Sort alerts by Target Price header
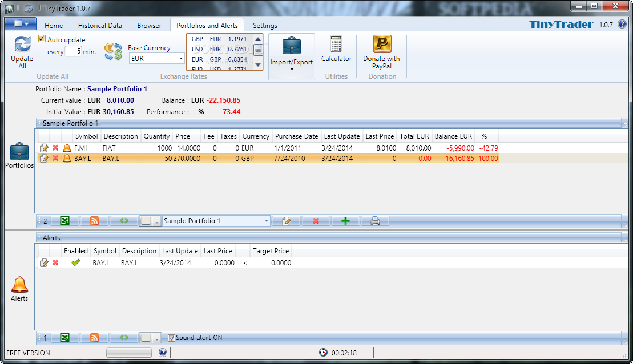The width and height of the screenshot is (633, 364). (x=271, y=251)
